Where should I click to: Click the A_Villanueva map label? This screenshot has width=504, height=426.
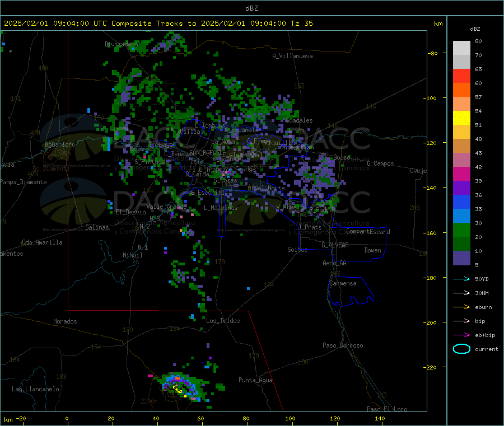coord(292,56)
